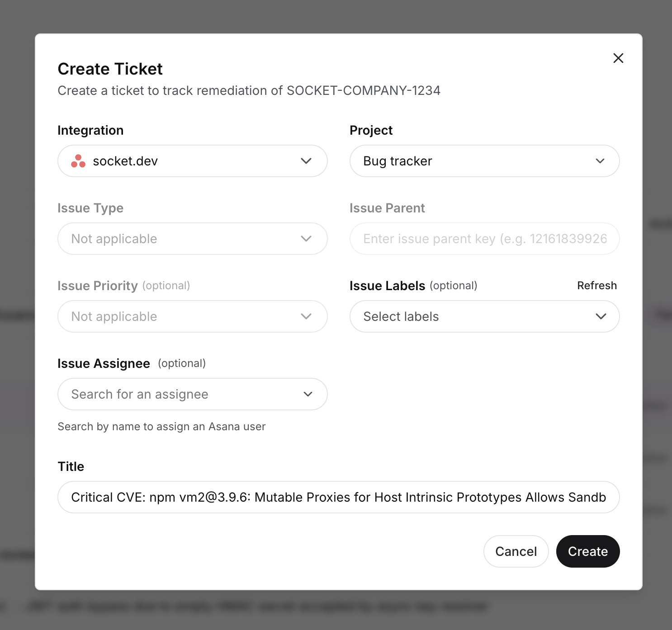Close the Create Ticket dialog

coord(618,58)
